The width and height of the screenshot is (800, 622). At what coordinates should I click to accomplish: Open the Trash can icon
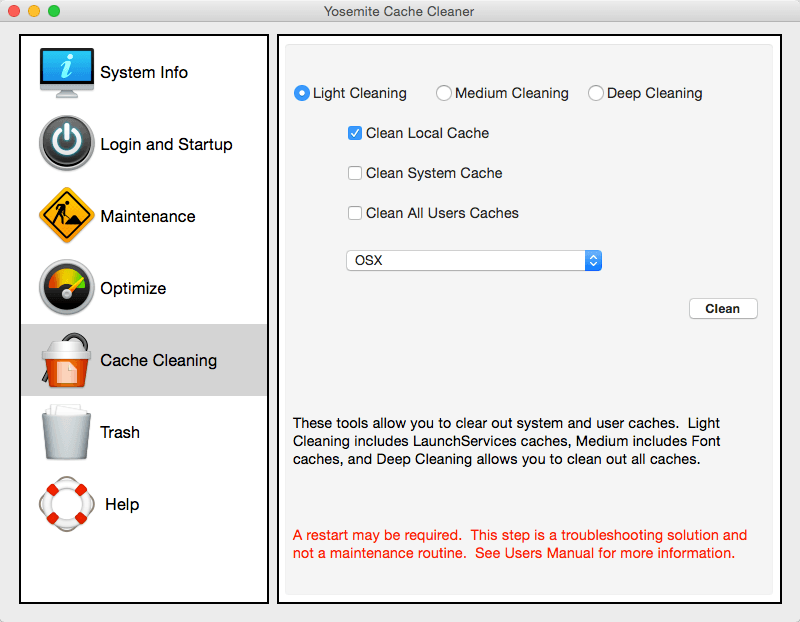tap(66, 432)
